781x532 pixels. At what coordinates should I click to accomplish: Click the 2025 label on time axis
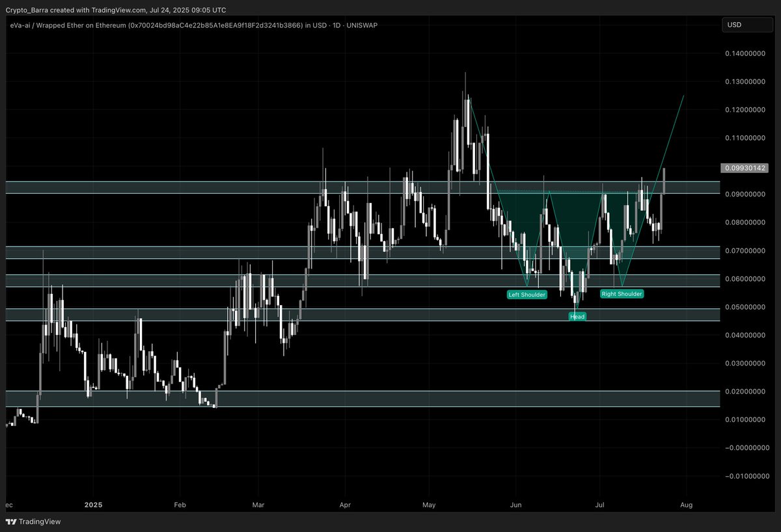point(94,505)
